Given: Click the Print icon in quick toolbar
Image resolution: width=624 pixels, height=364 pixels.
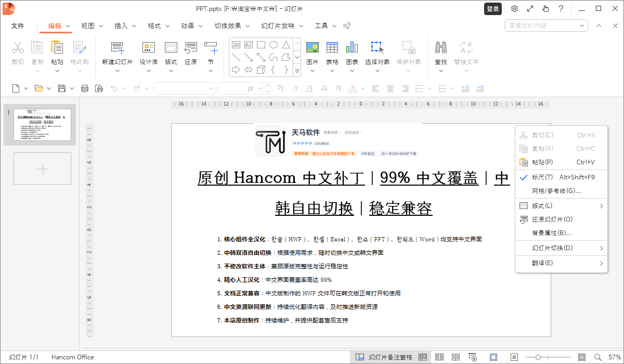Looking at the screenshot, I should (x=85, y=88).
